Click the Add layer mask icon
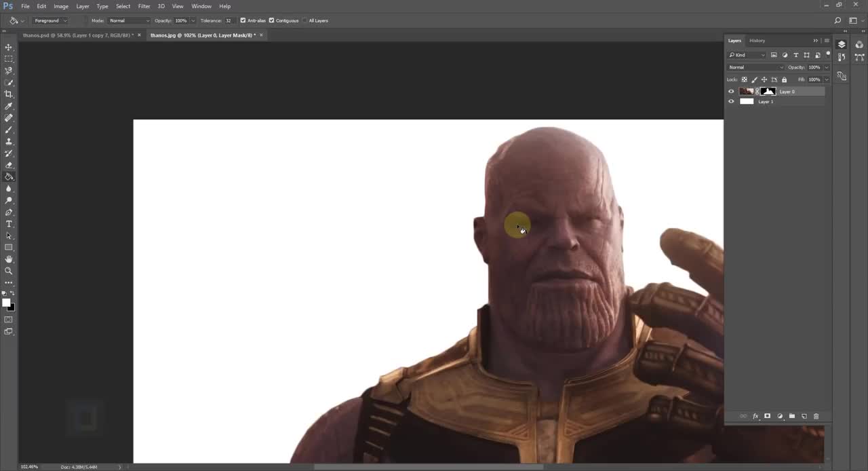The image size is (868, 471). [767, 416]
